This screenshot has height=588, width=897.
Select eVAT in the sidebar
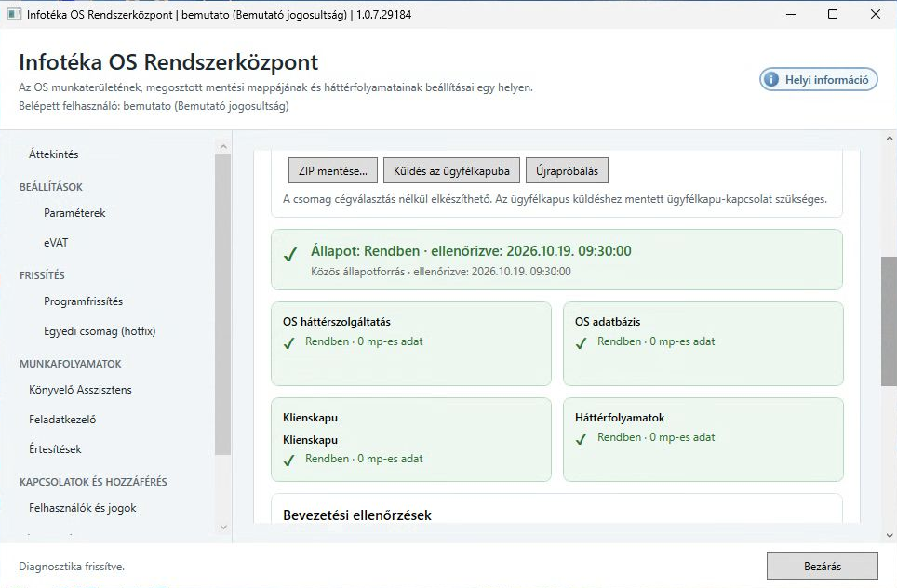point(56,243)
